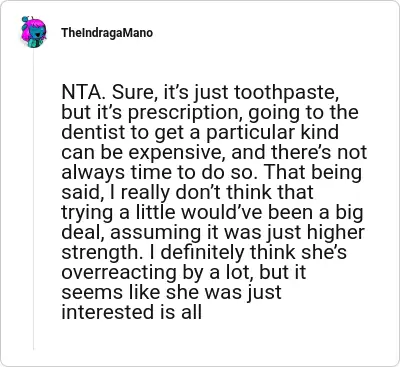
Task: Click the word "toothpaste" in first line
Action: click(286, 93)
